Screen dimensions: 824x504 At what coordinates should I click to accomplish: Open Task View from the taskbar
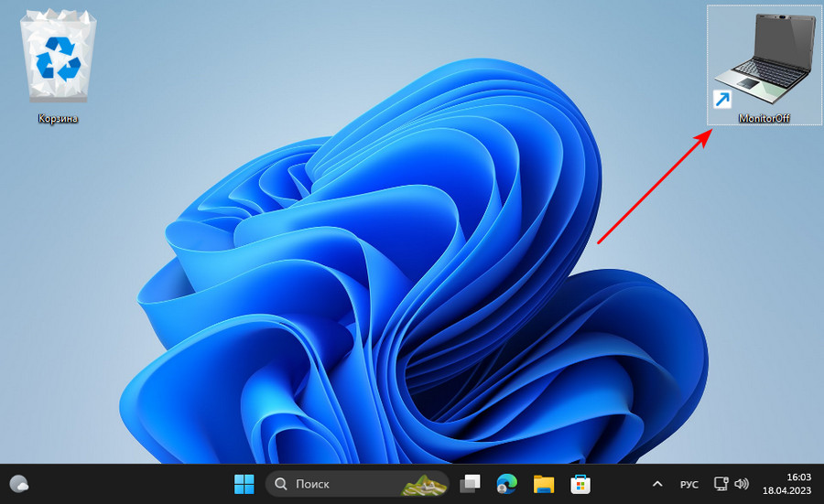(471, 483)
